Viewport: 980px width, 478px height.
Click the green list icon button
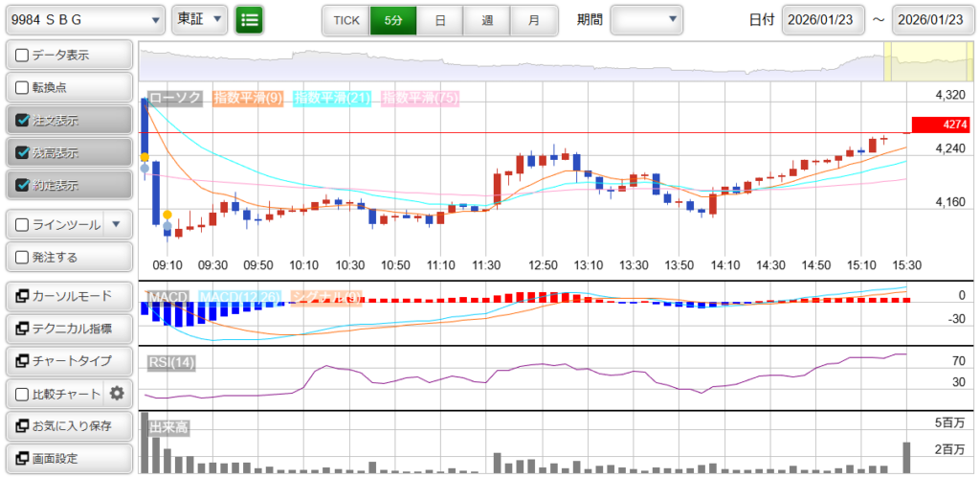coord(250,19)
